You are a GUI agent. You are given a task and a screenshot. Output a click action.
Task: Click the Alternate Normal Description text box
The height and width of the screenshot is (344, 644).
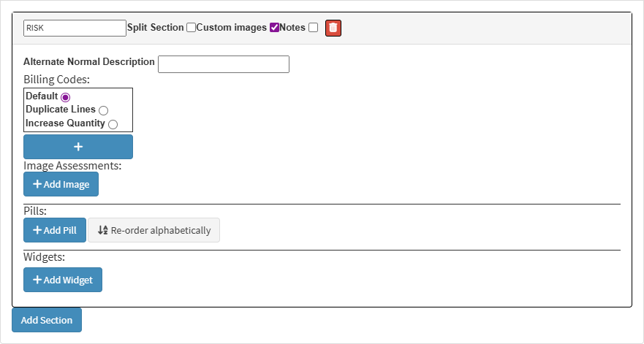224,64
